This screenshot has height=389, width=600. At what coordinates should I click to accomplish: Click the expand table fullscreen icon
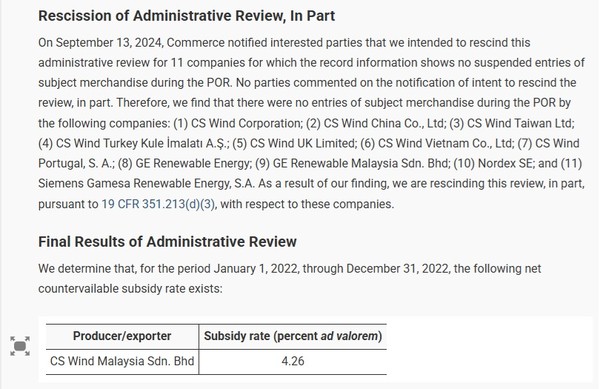[20, 346]
